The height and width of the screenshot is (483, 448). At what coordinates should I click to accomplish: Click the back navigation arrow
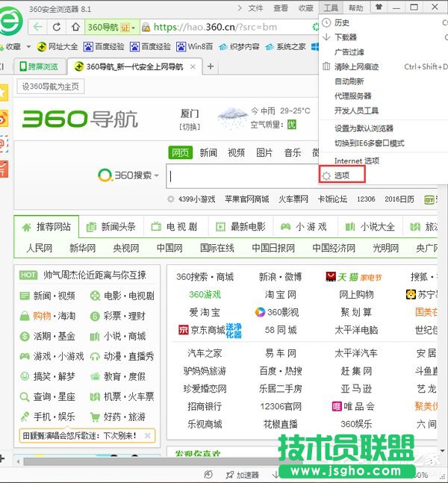click(37, 28)
